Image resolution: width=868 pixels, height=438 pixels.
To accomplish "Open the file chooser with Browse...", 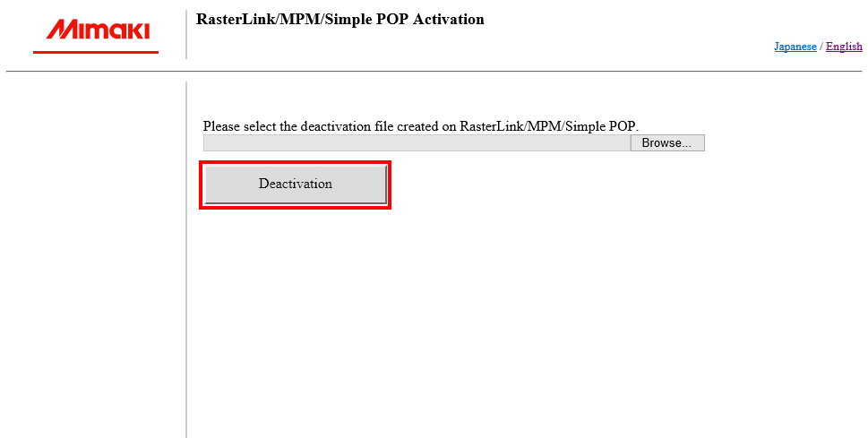I will 666,143.
